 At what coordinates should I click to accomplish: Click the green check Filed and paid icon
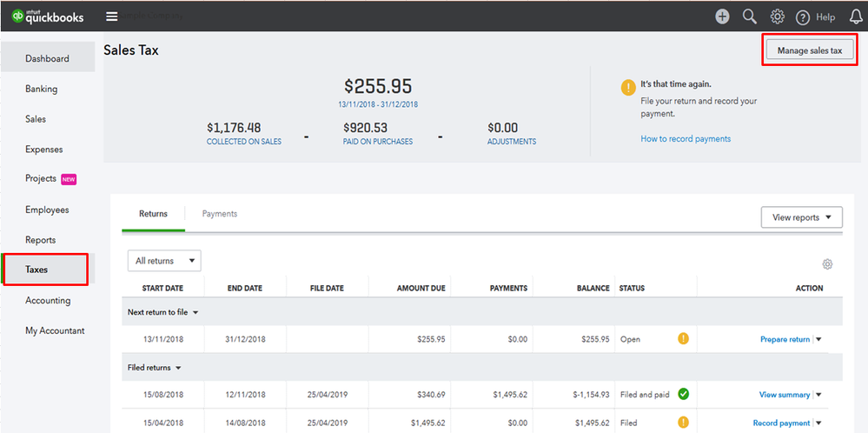(683, 394)
